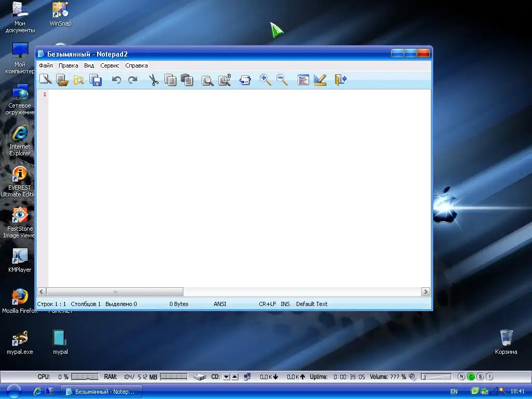The height and width of the screenshot is (399, 532).
Task: Toggle the N indicator button
Action: pyautogui.click(x=461, y=377)
